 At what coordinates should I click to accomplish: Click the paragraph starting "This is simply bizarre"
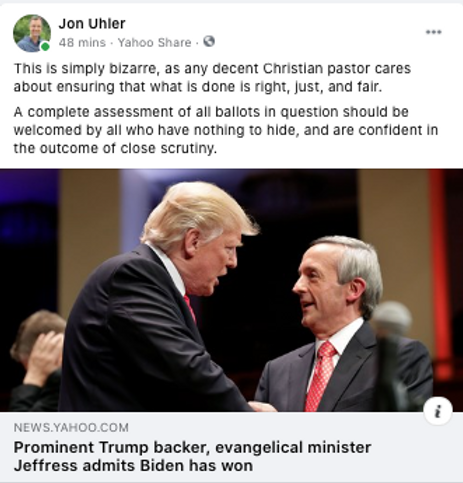point(212,77)
